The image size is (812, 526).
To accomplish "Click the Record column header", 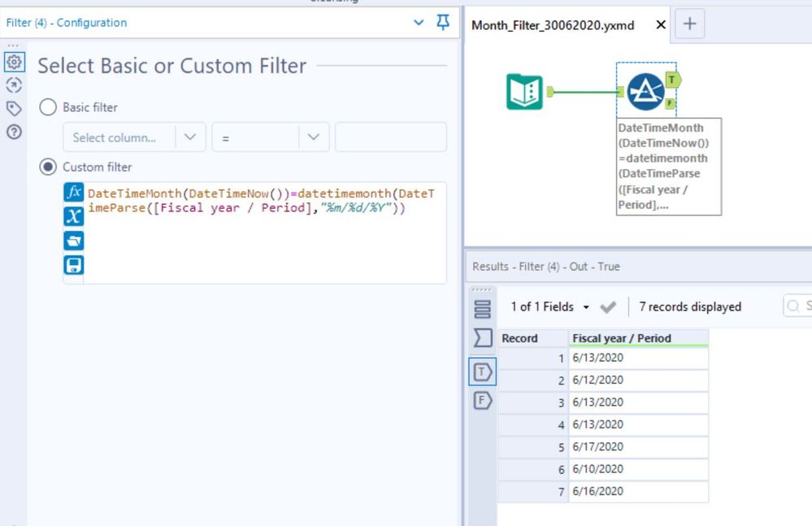I will (x=520, y=338).
